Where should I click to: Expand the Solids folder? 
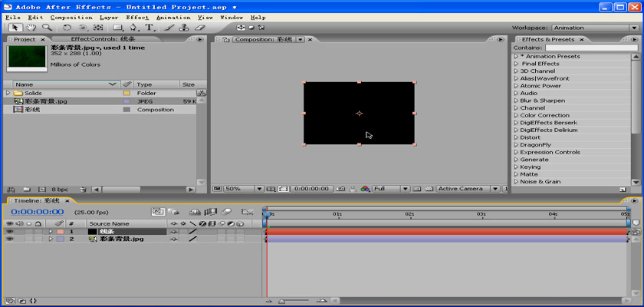[x=8, y=93]
